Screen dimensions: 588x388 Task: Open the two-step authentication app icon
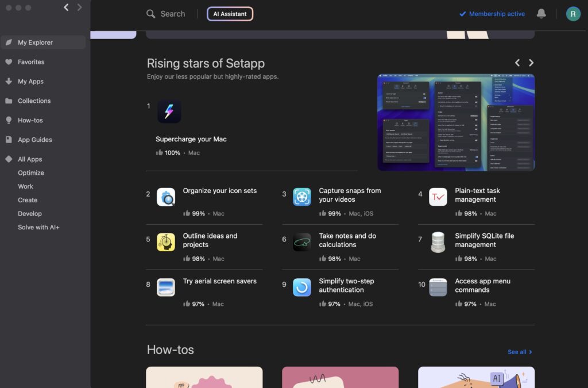click(x=302, y=287)
